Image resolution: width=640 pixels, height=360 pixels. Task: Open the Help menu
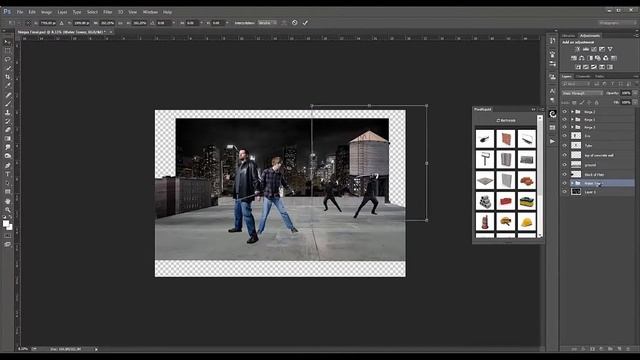click(x=167, y=12)
